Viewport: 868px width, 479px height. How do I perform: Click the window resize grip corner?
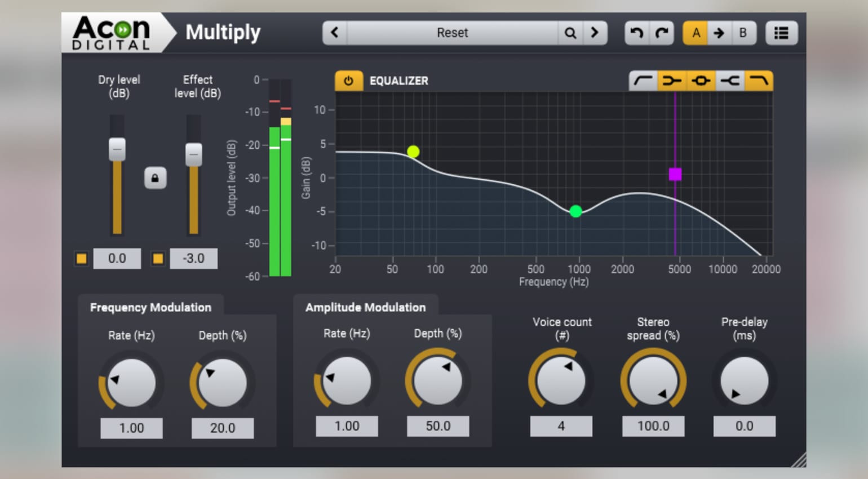(x=799, y=460)
